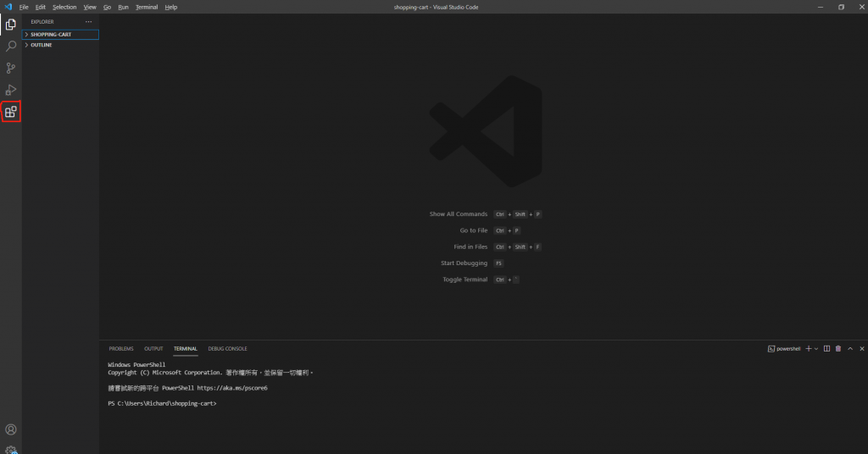The height and width of the screenshot is (454, 868).
Task: Open the Go menu
Action: 107,7
